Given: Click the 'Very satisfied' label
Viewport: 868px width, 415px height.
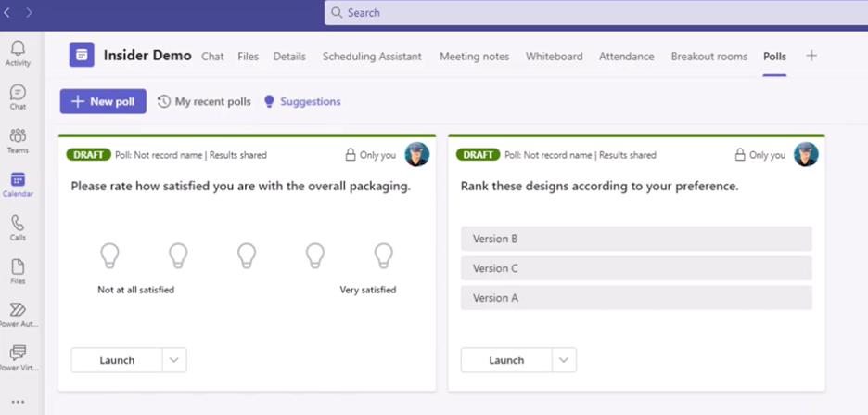Looking at the screenshot, I should (x=368, y=290).
